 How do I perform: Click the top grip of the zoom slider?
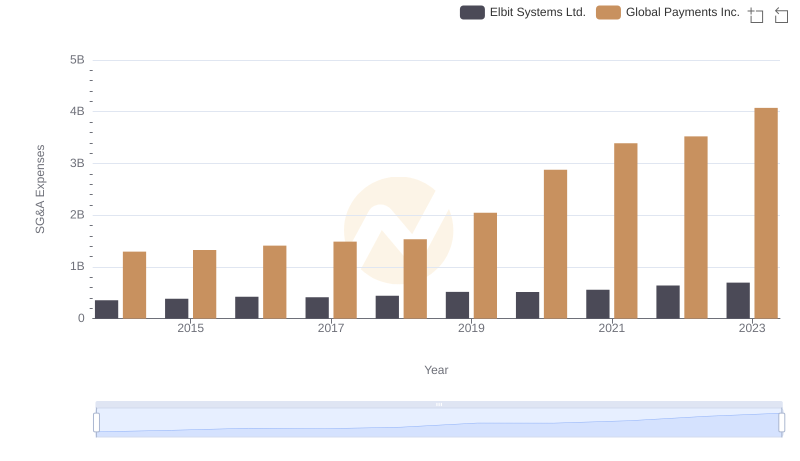pos(439,404)
